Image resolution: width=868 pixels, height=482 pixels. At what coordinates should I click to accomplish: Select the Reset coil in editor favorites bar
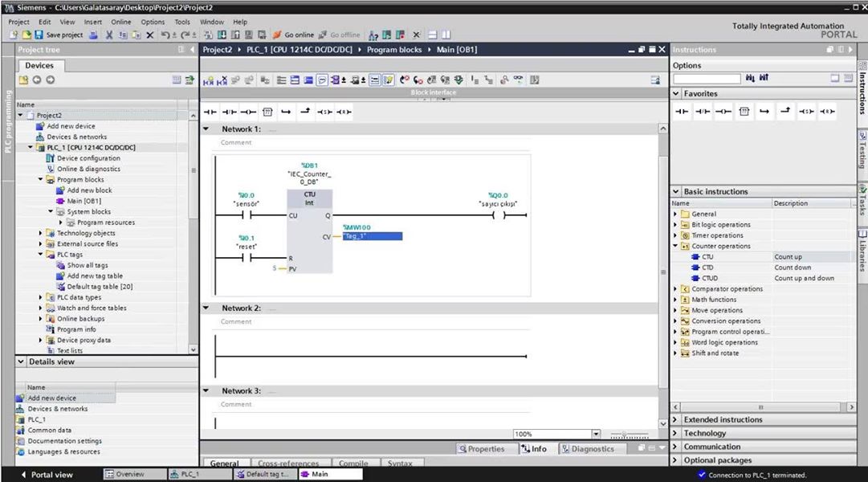(x=344, y=112)
